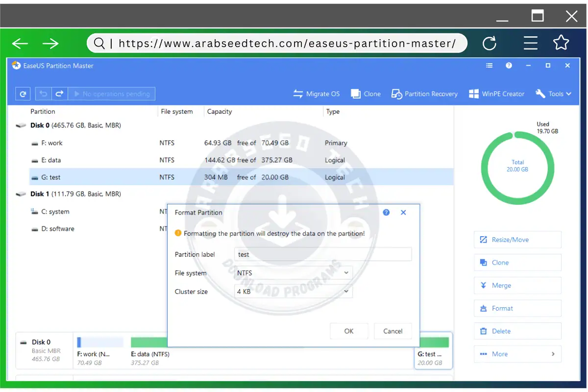Confirm formatting by clicking OK

point(349,331)
